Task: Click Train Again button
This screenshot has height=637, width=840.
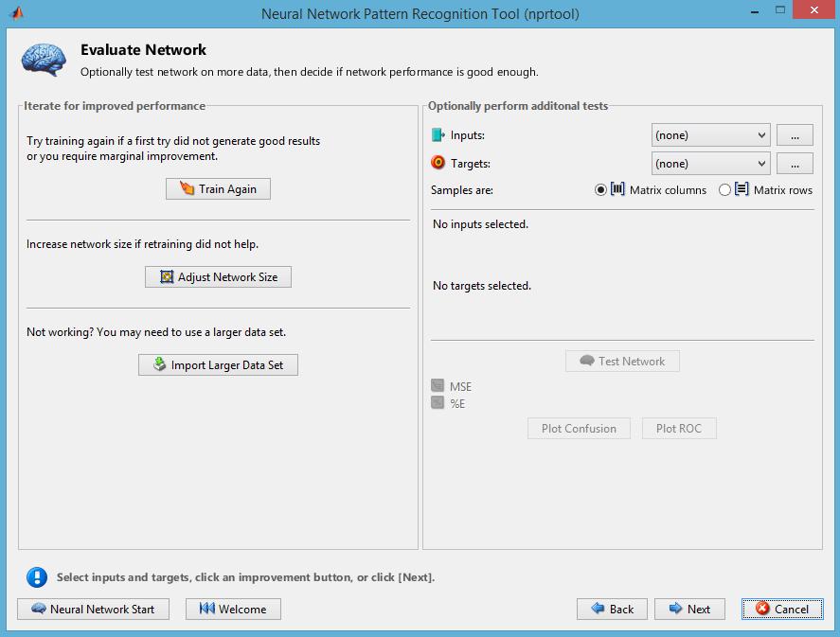Action: 218,189
